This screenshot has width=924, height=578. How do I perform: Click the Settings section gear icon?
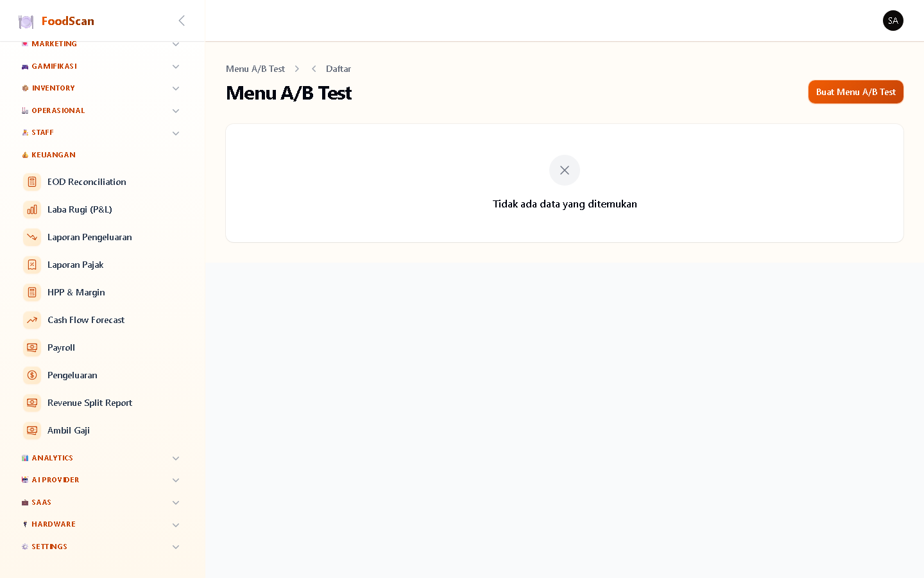[x=25, y=547]
